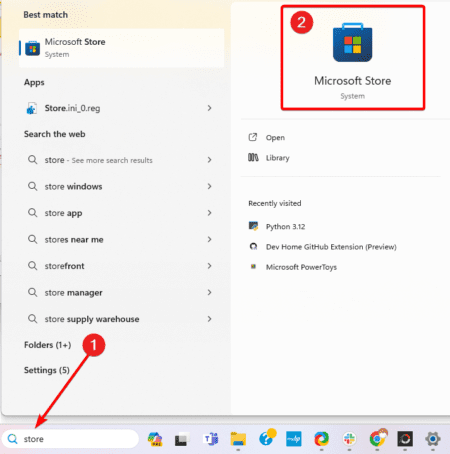Show Settings (5) results
Screen dimensions: 450x454
[47, 370]
